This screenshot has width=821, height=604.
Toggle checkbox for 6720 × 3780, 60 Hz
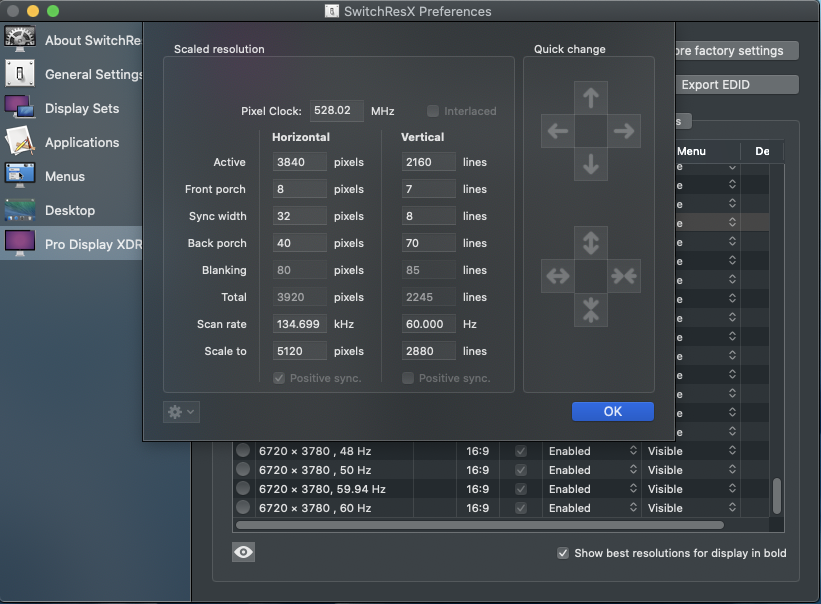click(x=521, y=508)
